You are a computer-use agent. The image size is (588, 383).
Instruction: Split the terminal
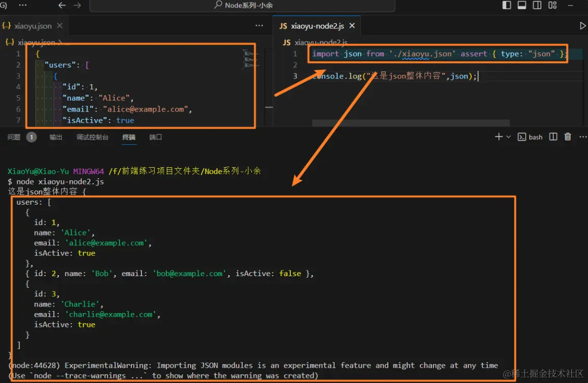tap(553, 137)
